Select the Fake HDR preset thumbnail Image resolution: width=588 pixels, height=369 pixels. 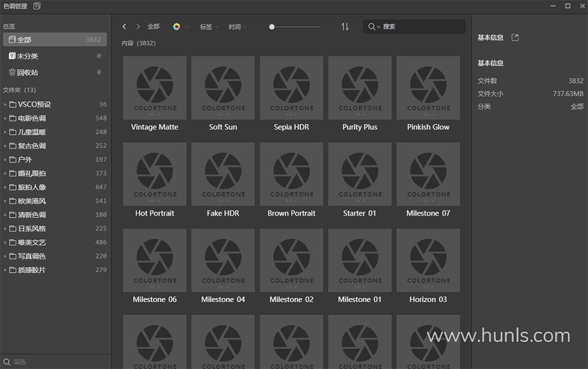[x=223, y=174]
